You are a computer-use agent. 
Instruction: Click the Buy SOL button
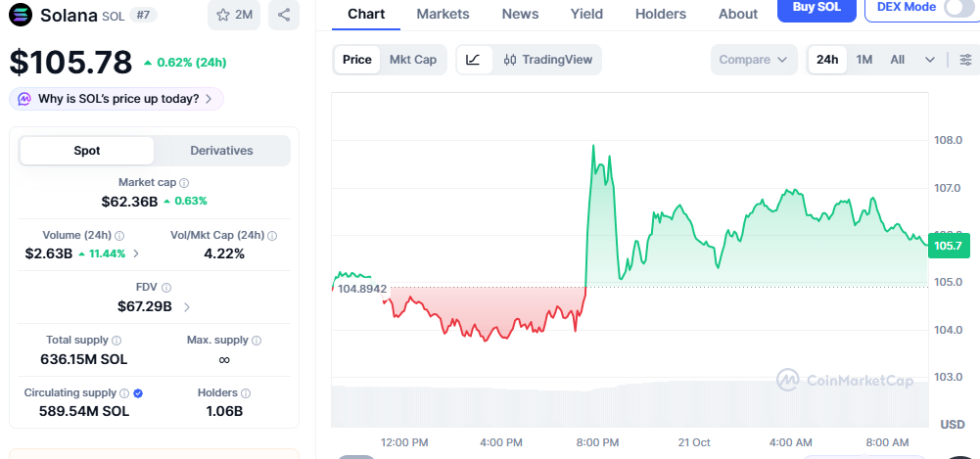pyautogui.click(x=817, y=9)
